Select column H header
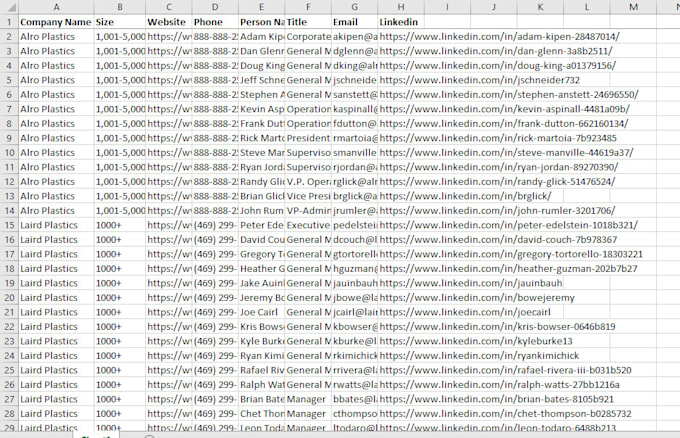The image size is (680, 438). pos(401,7)
